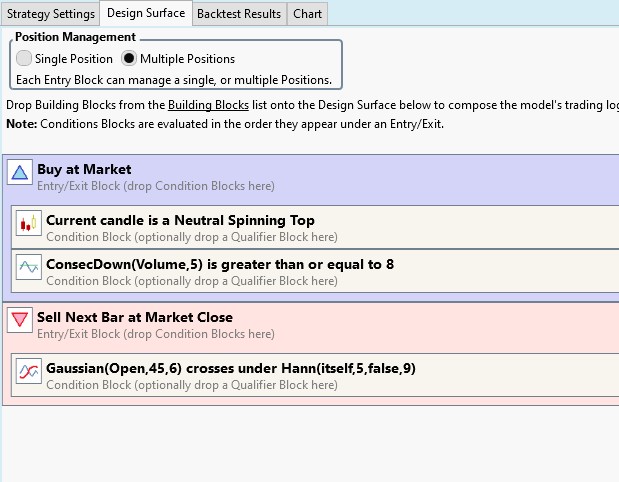This screenshot has height=482, width=619.
Task: Select the Gaussian crosses under Hann condition text
Action: 230,368
